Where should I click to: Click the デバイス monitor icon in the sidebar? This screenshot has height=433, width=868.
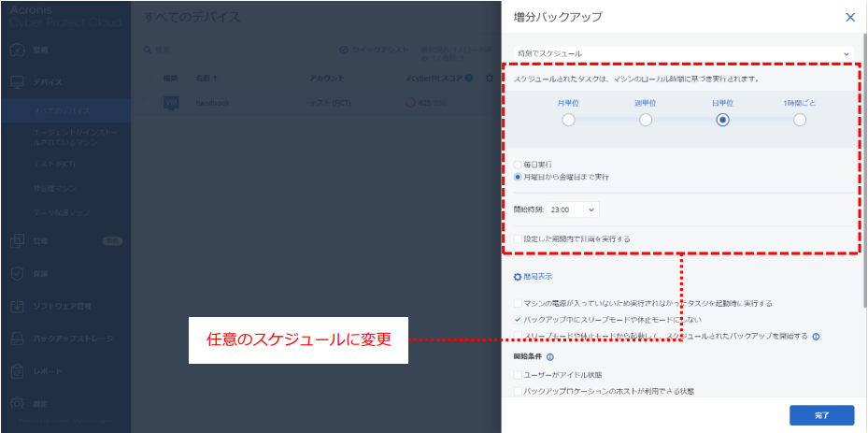tap(17, 82)
